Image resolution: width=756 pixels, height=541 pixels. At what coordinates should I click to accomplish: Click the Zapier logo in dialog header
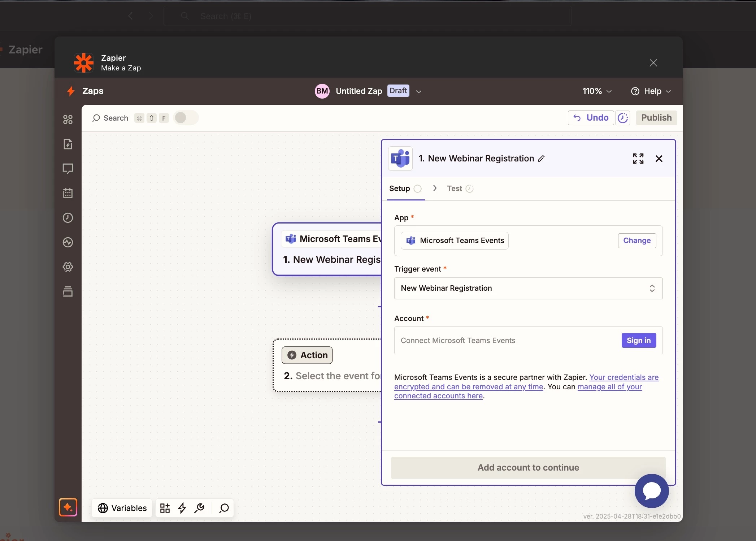pyautogui.click(x=84, y=63)
